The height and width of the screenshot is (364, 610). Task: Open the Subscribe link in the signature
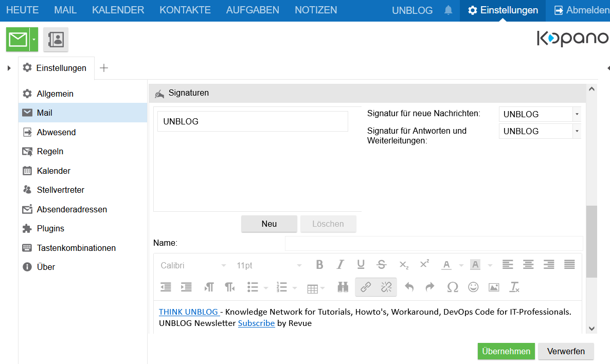tap(256, 323)
